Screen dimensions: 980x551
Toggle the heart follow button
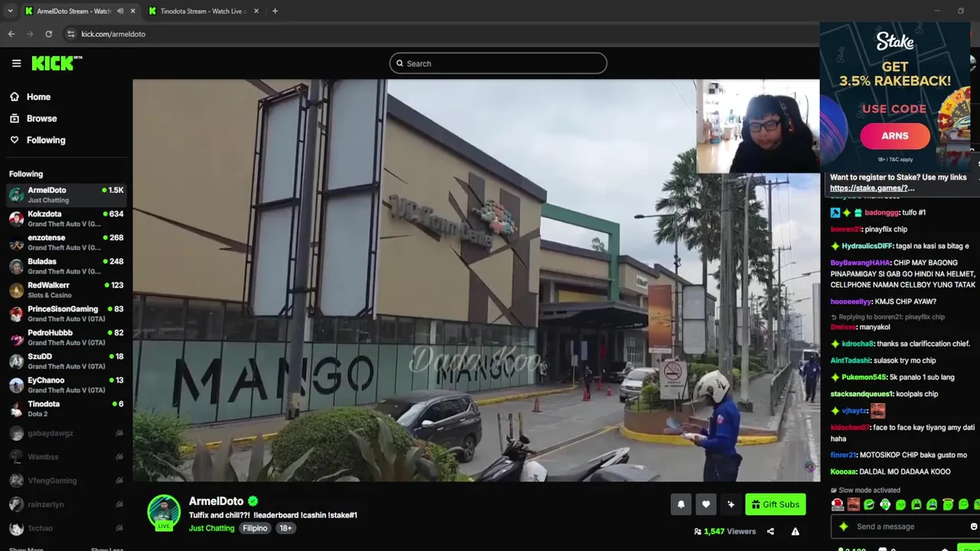point(706,504)
